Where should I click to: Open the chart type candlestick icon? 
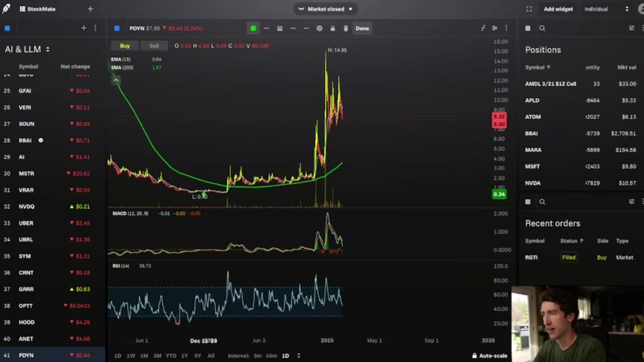click(495, 28)
